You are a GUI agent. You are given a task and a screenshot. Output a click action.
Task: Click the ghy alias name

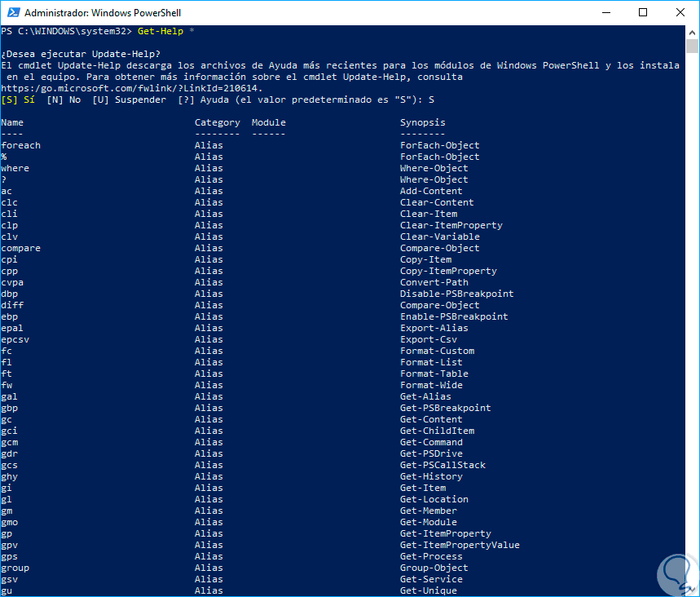point(10,476)
